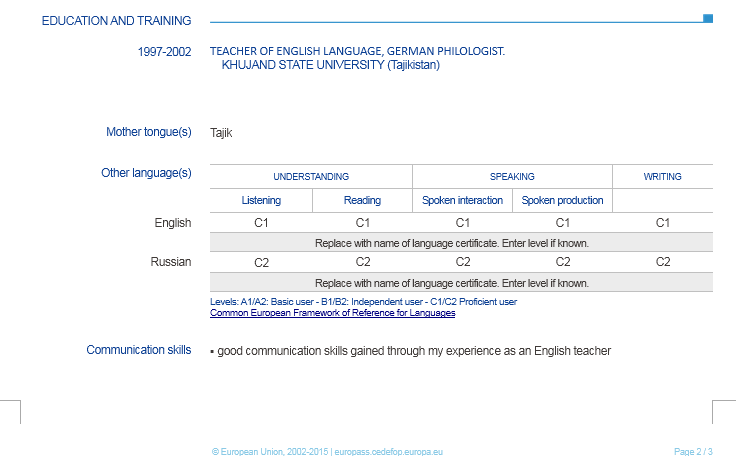The height and width of the screenshot is (456, 746).
Task: Click the English Listening C1 cell
Action: (x=261, y=223)
